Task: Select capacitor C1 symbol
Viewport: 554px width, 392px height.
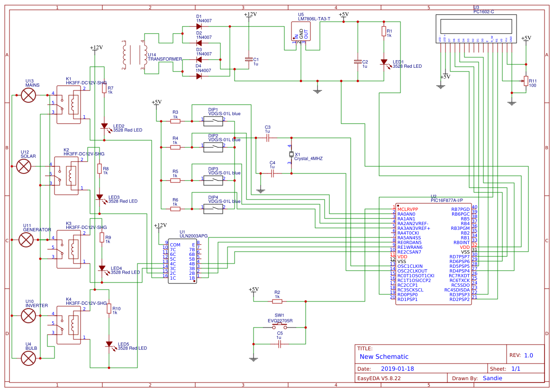Action: pyautogui.click(x=249, y=60)
